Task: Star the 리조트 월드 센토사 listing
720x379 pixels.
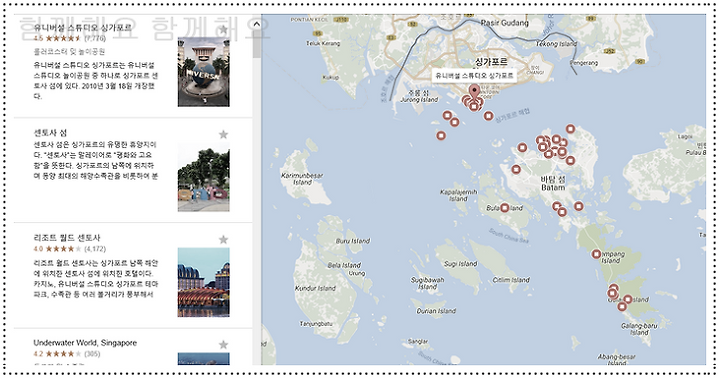Action: point(223,239)
